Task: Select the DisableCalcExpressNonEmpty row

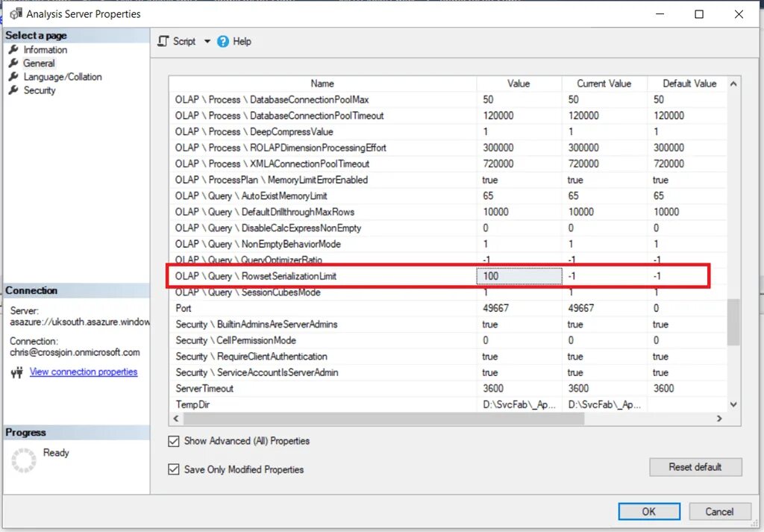Action: coord(448,228)
